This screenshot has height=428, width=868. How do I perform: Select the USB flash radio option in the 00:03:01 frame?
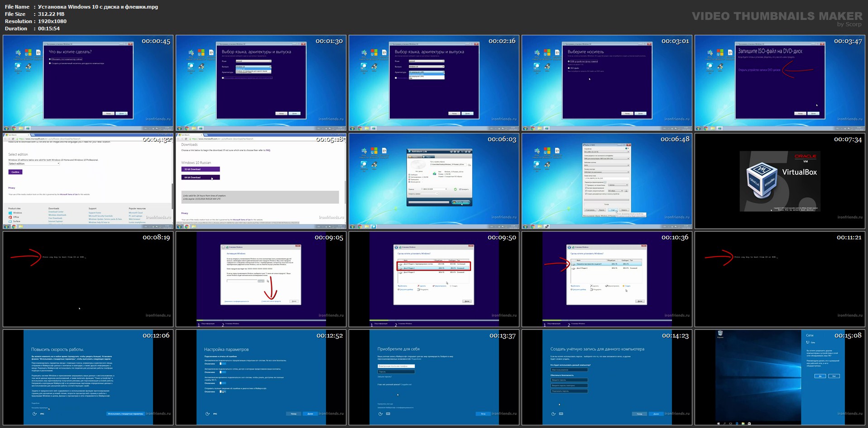[x=569, y=61]
